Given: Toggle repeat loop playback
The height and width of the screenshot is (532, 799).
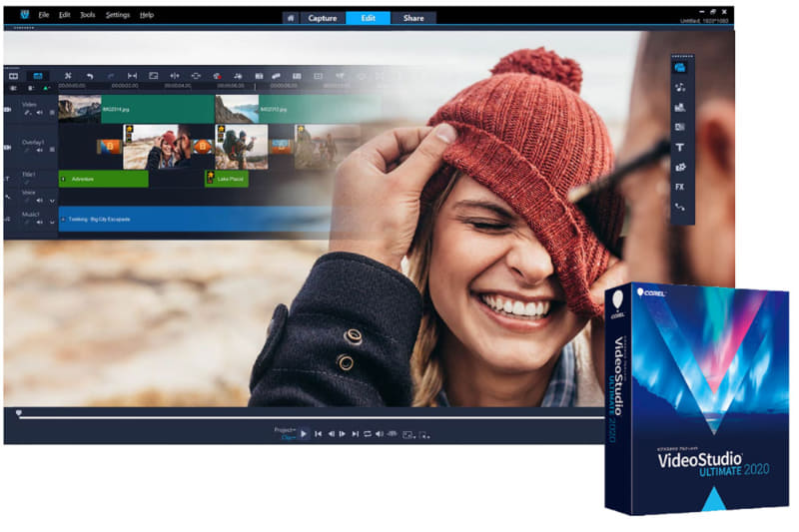Looking at the screenshot, I should tap(368, 434).
